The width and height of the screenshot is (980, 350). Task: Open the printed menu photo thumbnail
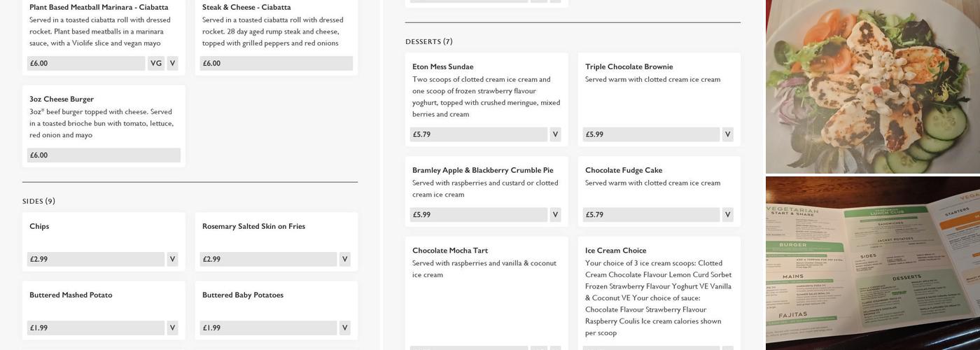coord(872,262)
